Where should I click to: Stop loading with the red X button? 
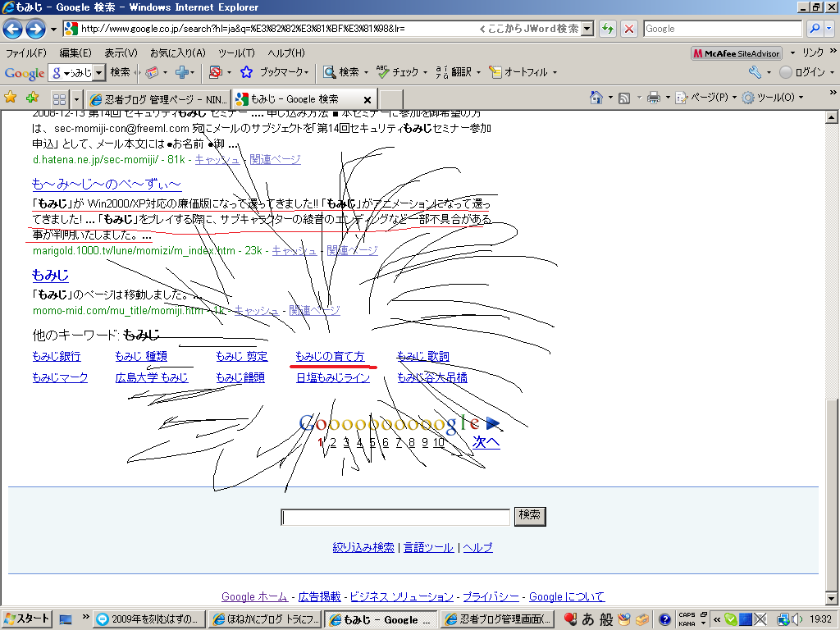629,29
